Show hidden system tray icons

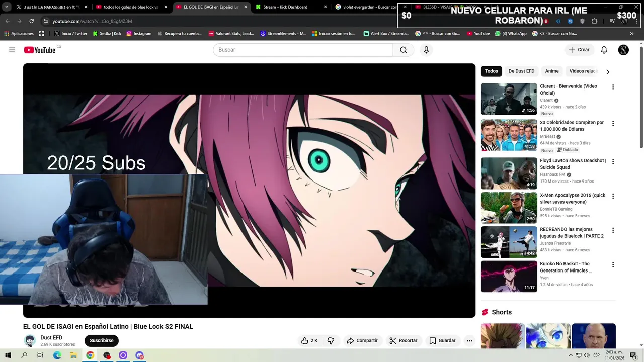click(571, 355)
